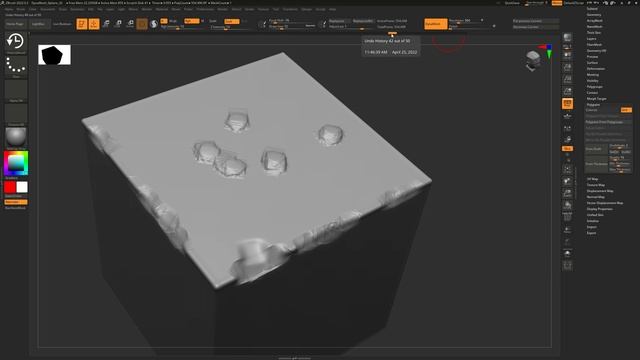Expand the Deformation subpalette

point(596,69)
